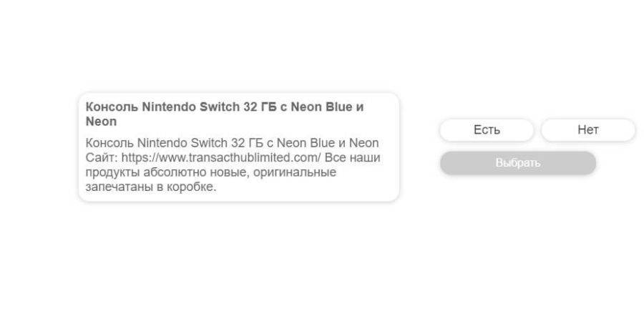The image size is (644, 311).
Task: Click the "Сайт:" label before the URL
Action: pos(102,158)
